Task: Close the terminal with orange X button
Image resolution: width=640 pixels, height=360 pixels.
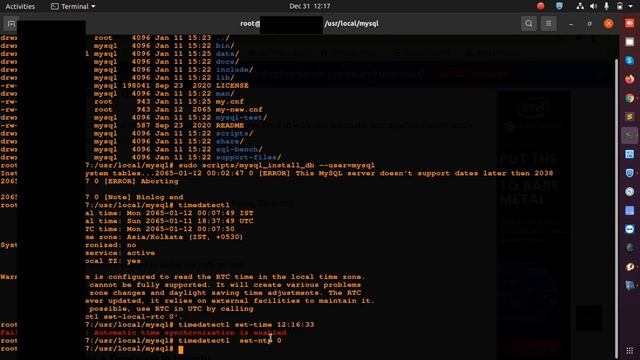Action: pyautogui.click(x=608, y=24)
